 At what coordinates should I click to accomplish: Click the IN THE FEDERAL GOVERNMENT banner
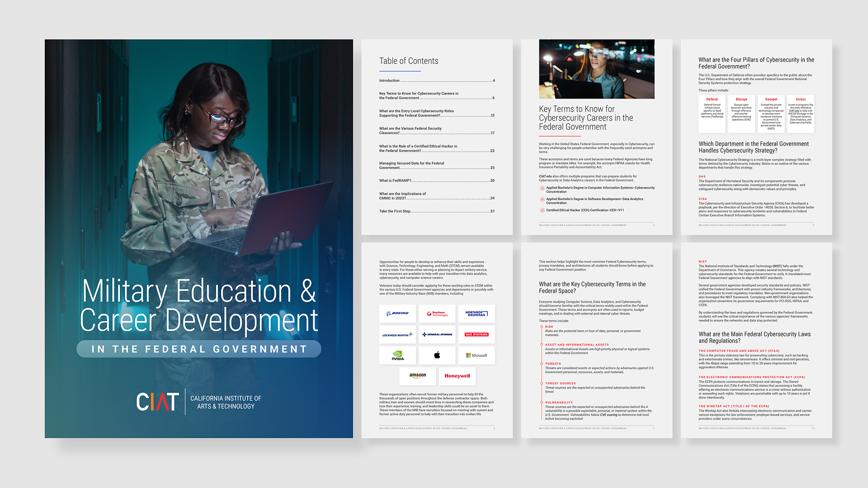point(199,349)
